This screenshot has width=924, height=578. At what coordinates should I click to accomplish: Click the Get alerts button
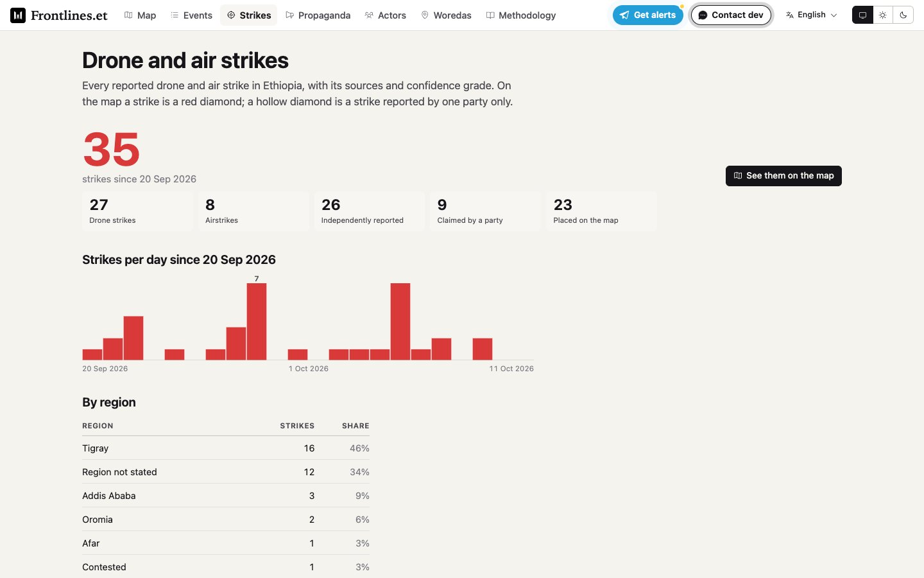pos(648,15)
